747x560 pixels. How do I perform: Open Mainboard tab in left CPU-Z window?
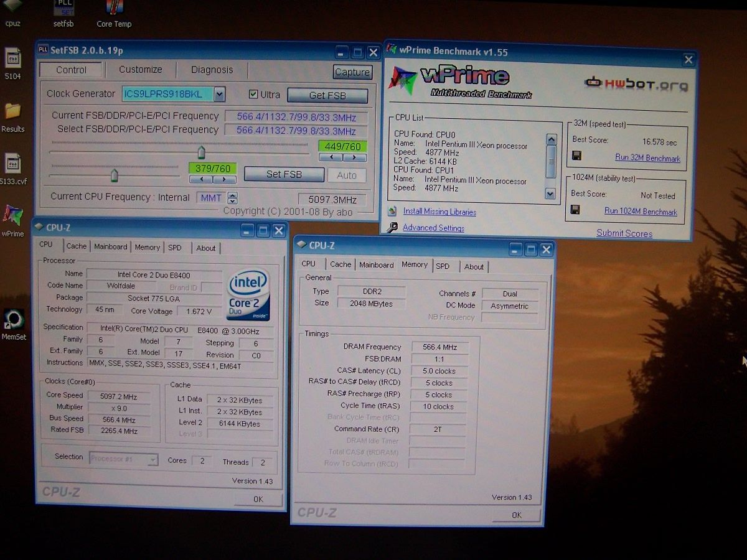(110, 247)
